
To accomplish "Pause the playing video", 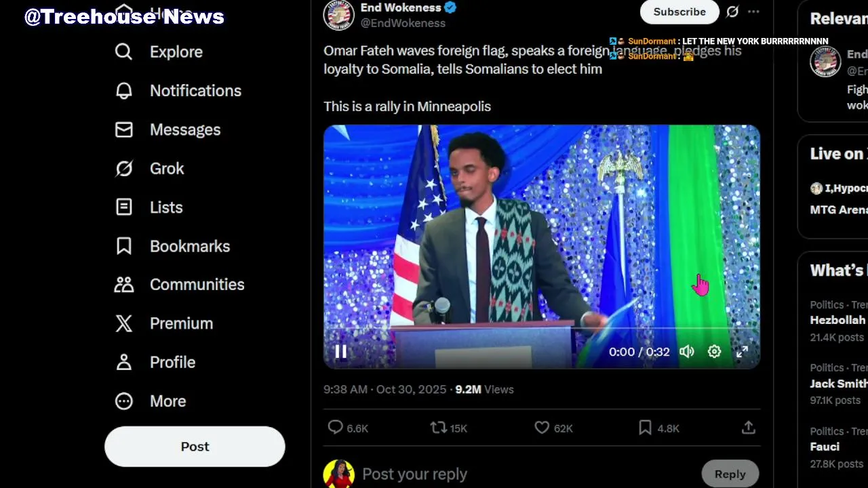I will point(341,351).
